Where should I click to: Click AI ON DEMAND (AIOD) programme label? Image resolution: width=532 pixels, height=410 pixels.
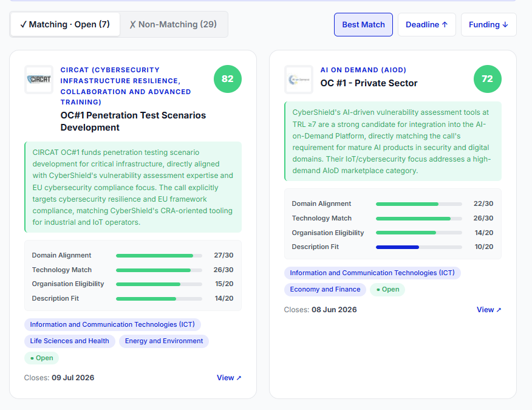pyautogui.click(x=363, y=70)
